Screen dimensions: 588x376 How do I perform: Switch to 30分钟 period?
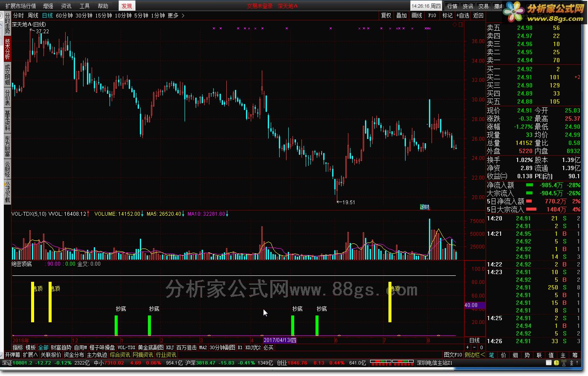pos(84,15)
